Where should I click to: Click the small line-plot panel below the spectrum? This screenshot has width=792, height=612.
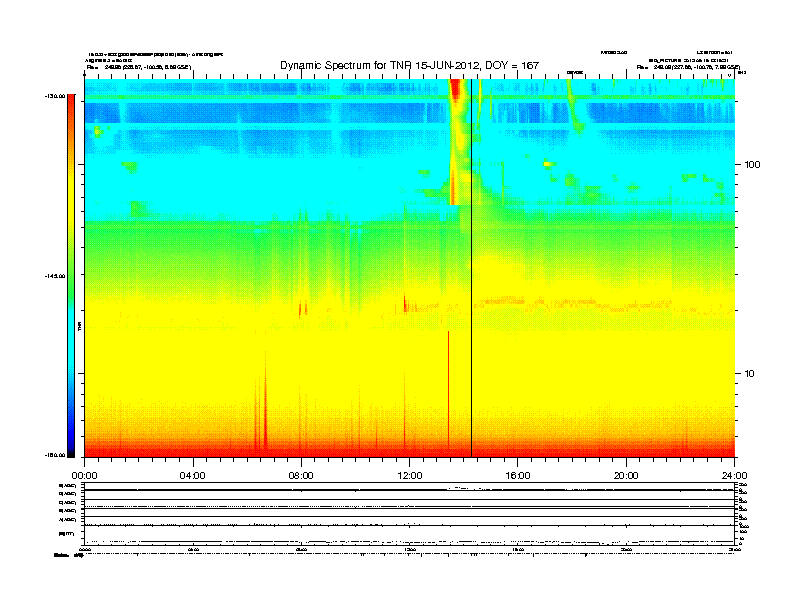click(x=410, y=514)
